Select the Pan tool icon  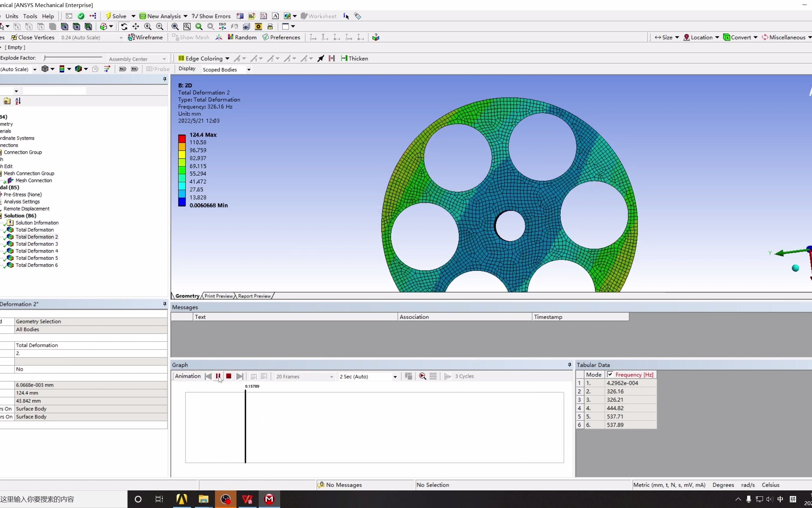pos(136,26)
